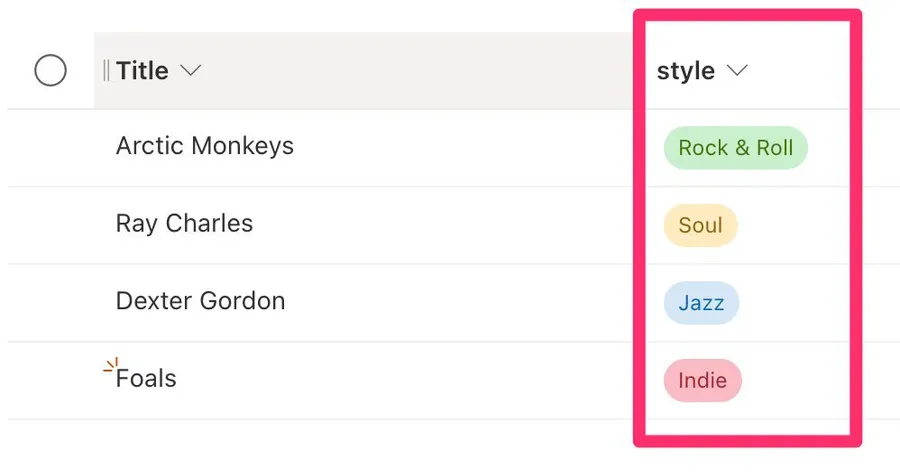Click the Title column header text

point(142,71)
